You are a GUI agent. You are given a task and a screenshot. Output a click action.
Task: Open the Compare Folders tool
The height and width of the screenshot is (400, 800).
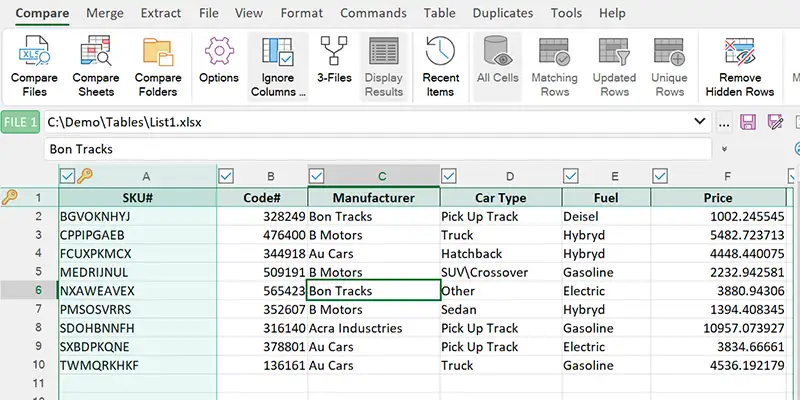coord(158,66)
